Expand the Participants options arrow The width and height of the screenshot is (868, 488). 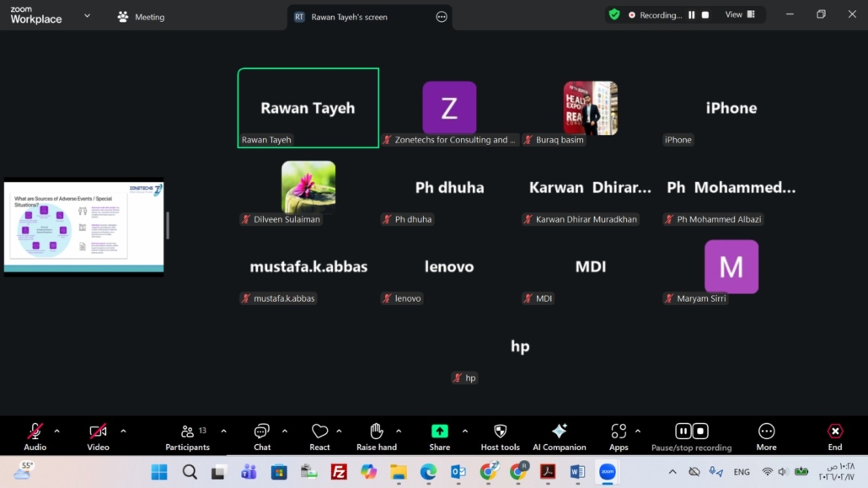(223, 431)
